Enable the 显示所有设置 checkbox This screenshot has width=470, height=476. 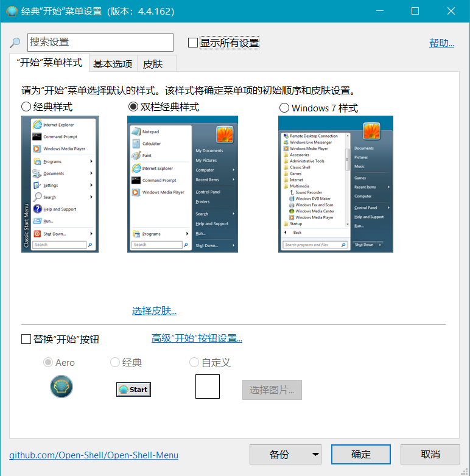[x=193, y=43]
